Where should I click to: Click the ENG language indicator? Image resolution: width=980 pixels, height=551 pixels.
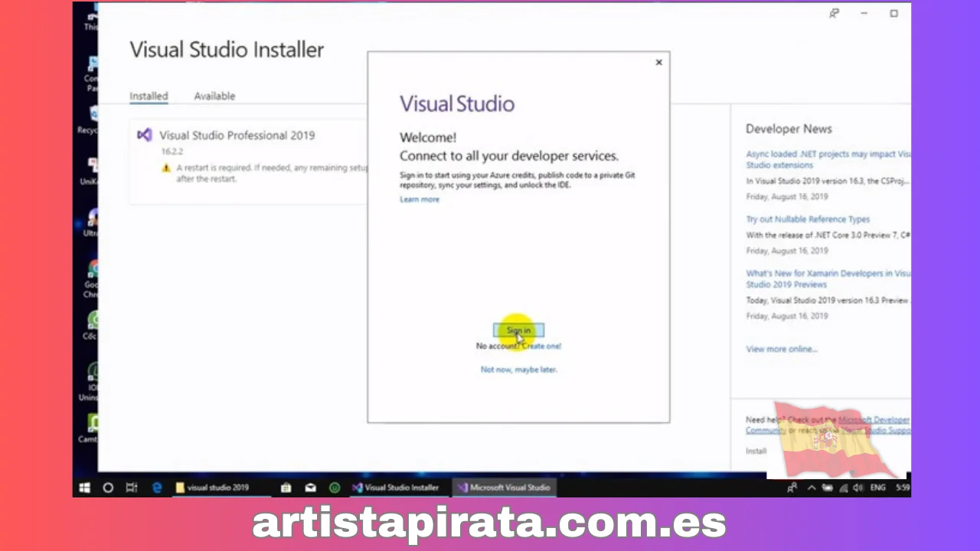pyautogui.click(x=878, y=487)
